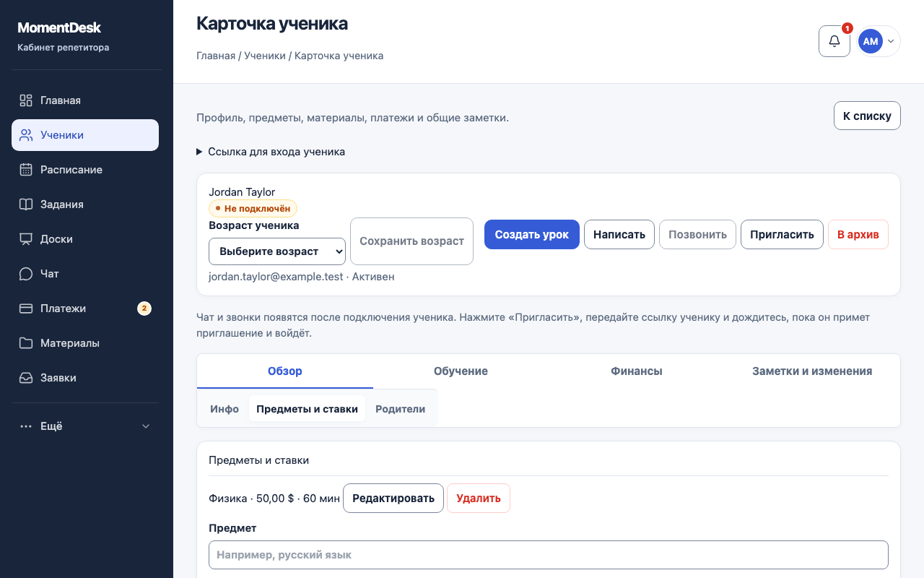Expand Ссылка для входа ученика disclosure
Viewport: 924px width, 578px height.
[271, 152]
